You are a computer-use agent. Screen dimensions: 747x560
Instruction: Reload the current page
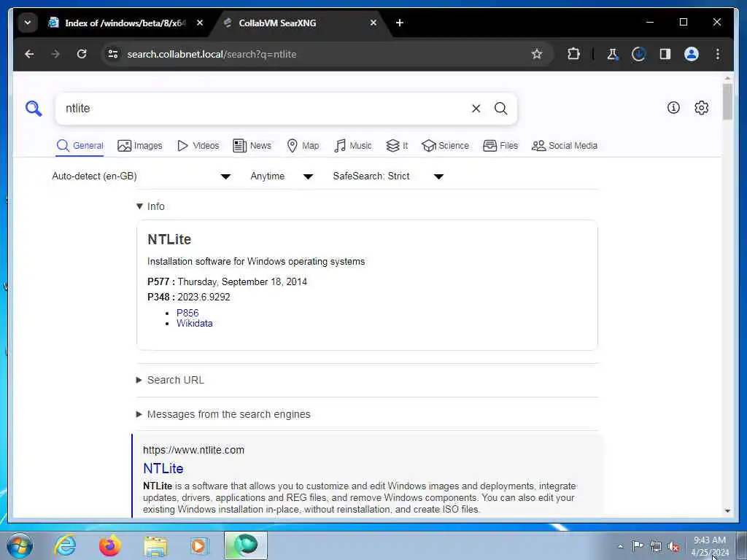point(82,54)
